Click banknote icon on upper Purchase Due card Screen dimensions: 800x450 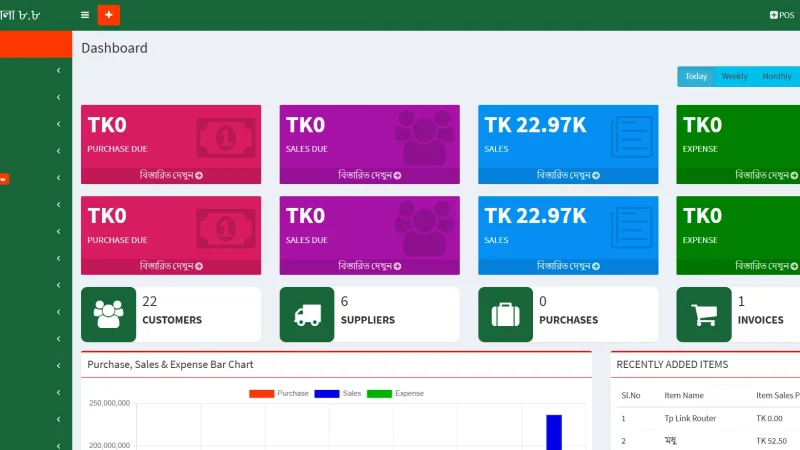(x=226, y=138)
